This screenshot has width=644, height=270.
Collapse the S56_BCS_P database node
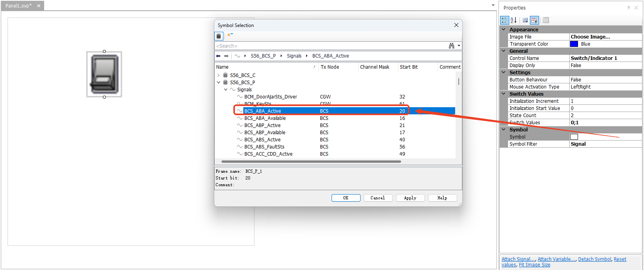[218, 82]
